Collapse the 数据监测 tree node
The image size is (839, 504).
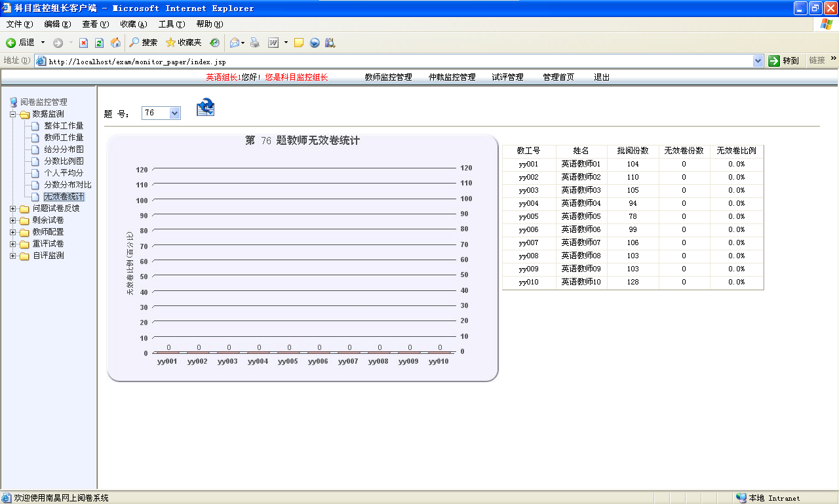[12, 114]
